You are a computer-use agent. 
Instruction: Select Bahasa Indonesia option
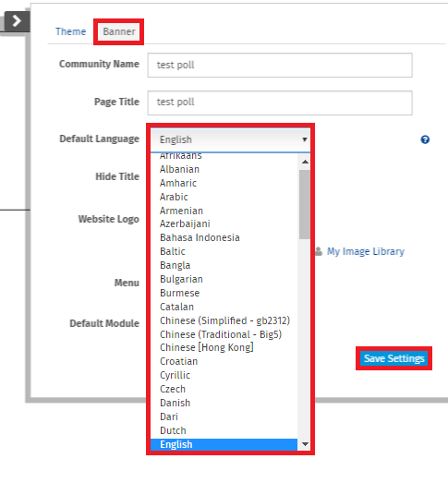224,237
